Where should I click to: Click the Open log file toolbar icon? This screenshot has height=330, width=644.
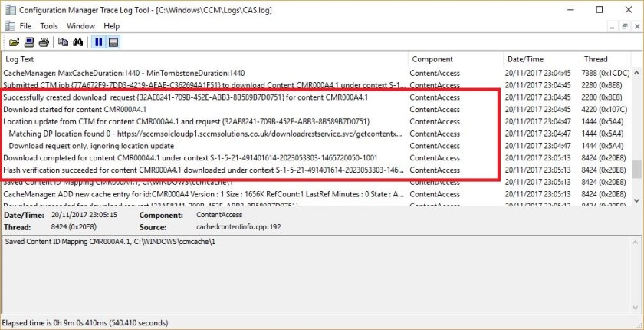click(x=14, y=42)
